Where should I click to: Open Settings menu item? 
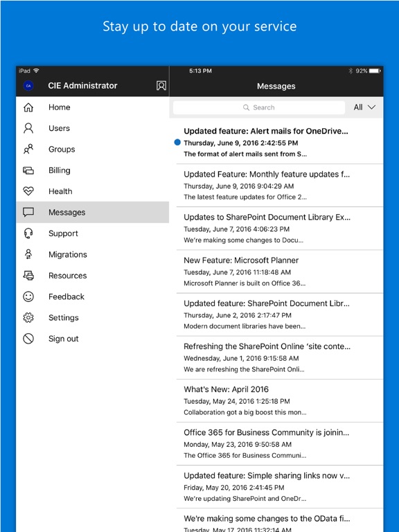click(92, 317)
